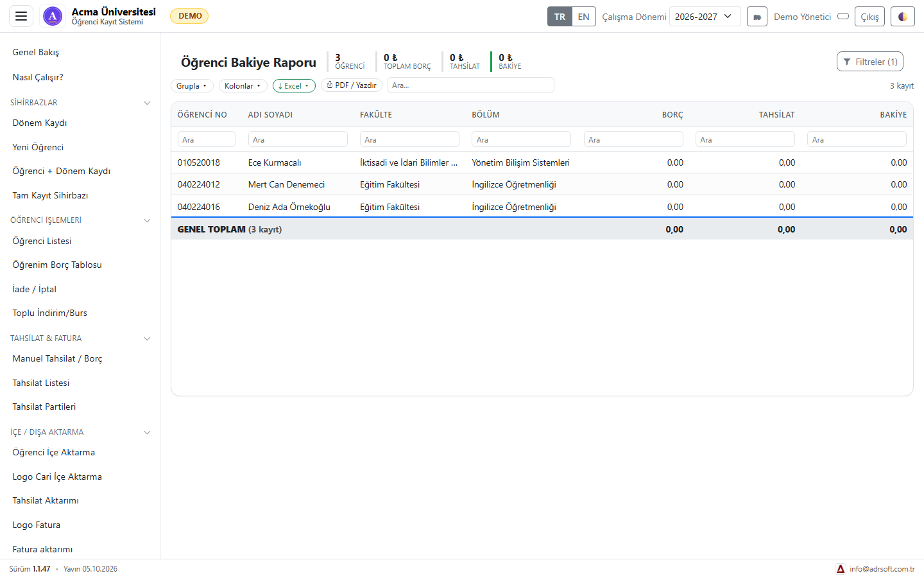Open the Kolonlar dropdown
This screenshot has height=578, width=924.
tap(243, 85)
